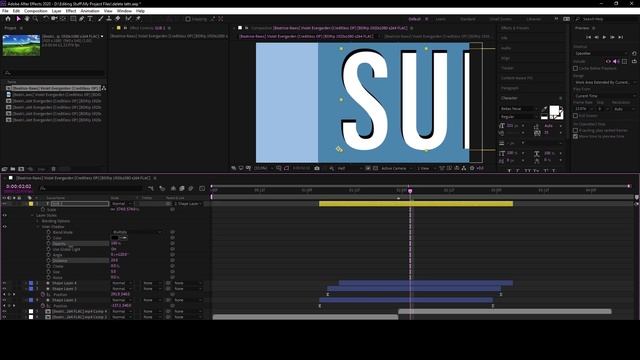Image resolution: width=640 pixels, height=360 pixels.
Task: Open the Animation menu
Action: pyautogui.click(x=90, y=11)
